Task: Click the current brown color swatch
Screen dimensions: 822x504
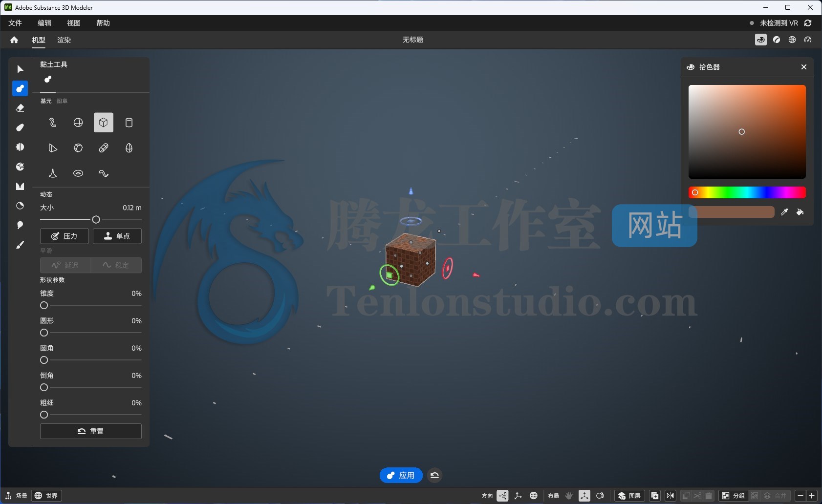Action: pyautogui.click(x=732, y=212)
